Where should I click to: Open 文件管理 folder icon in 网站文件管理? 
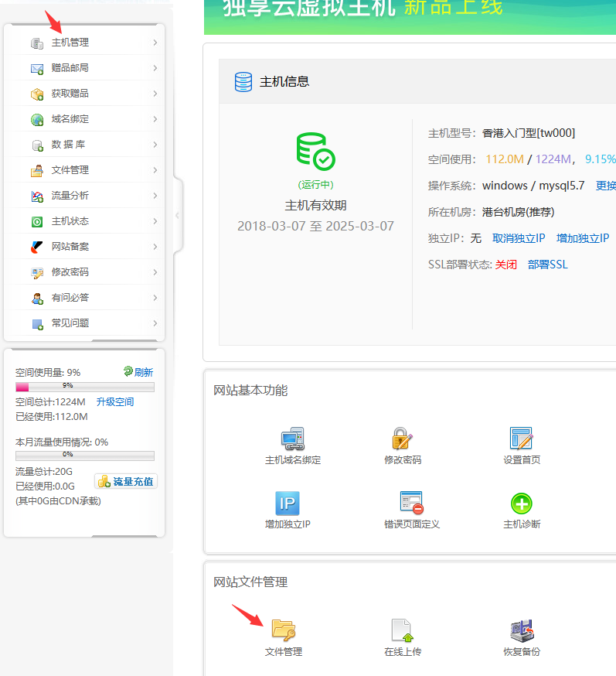(283, 630)
